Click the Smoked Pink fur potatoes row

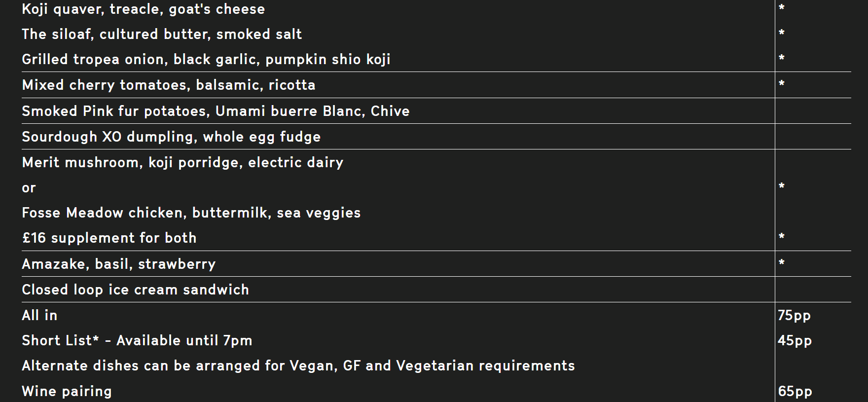click(216, 111)
